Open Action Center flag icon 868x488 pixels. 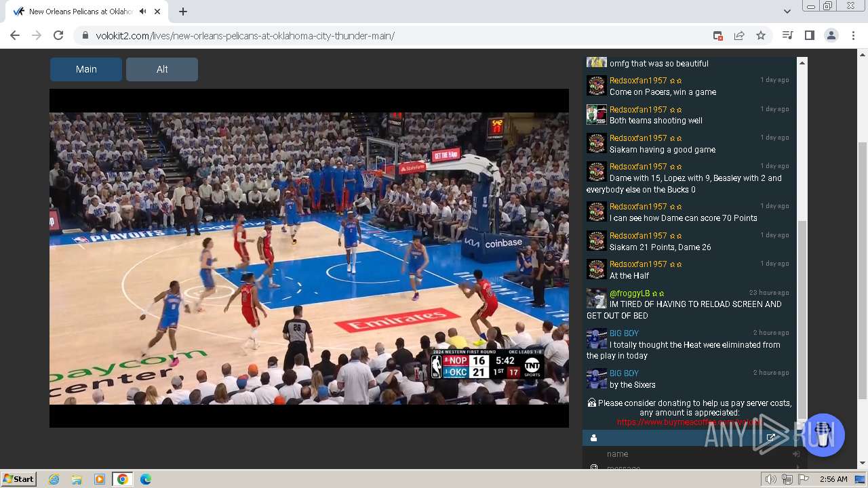pyautogui.click(x=803, y=479)
